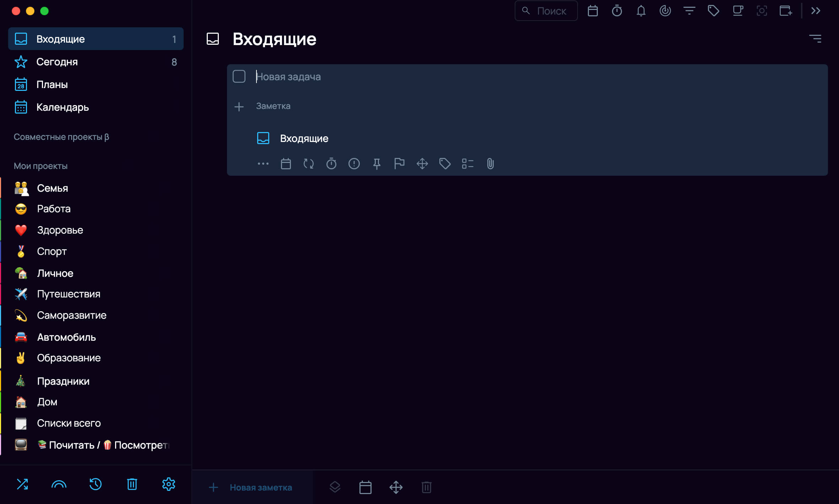Open the Pomodoro timer icon at the top
The image size is (839, 504).
click(617, 11)
